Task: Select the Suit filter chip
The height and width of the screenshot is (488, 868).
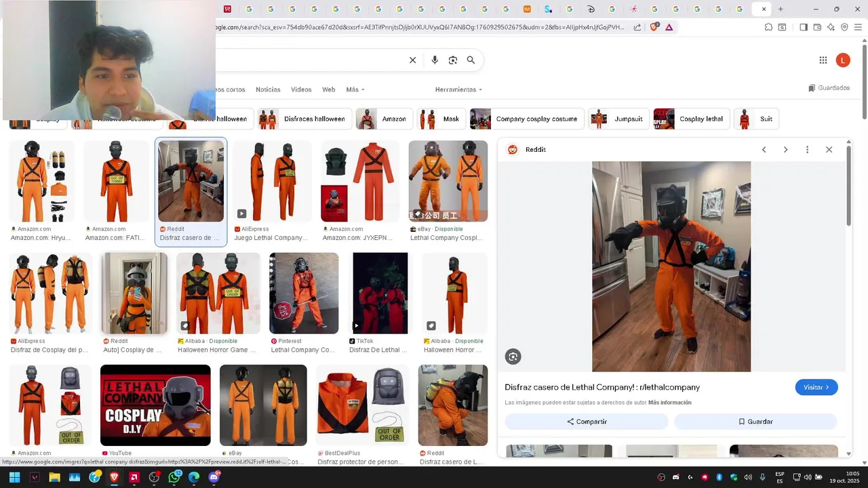Action: (x=756, y=119)
